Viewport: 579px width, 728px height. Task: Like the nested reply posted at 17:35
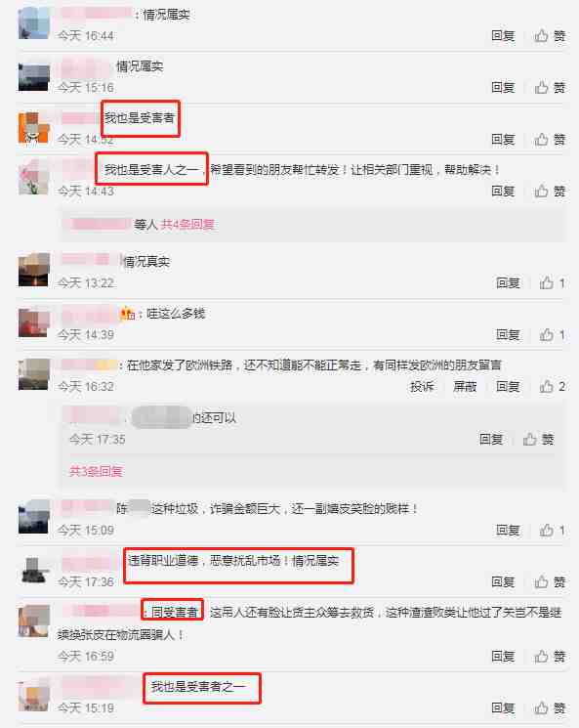[538, 439]
